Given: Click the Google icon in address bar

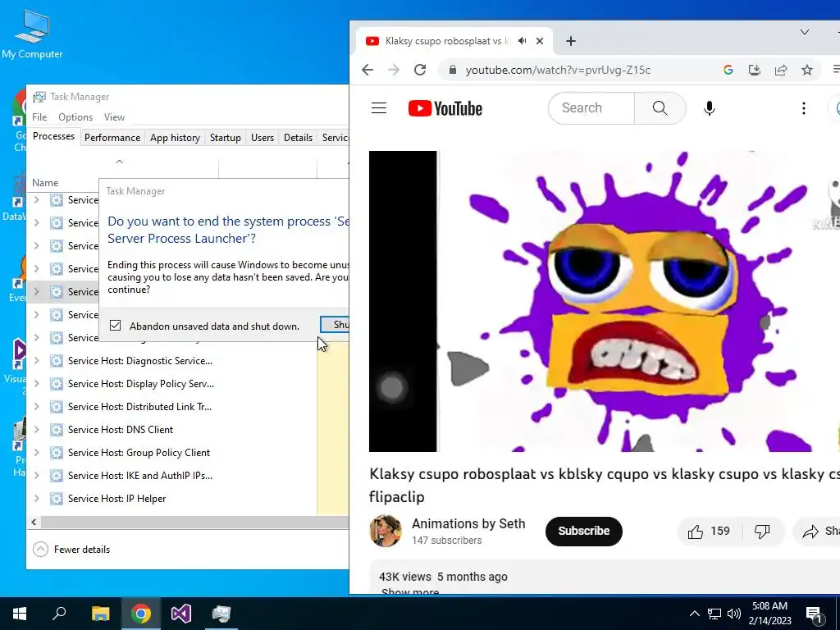Looking at the screenshot, I should (x=728, y=70).
